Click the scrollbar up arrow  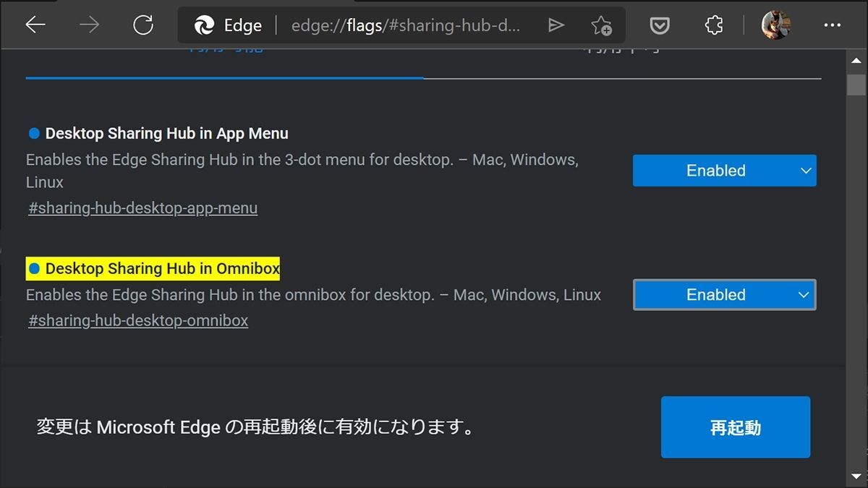tap(856, 61)
